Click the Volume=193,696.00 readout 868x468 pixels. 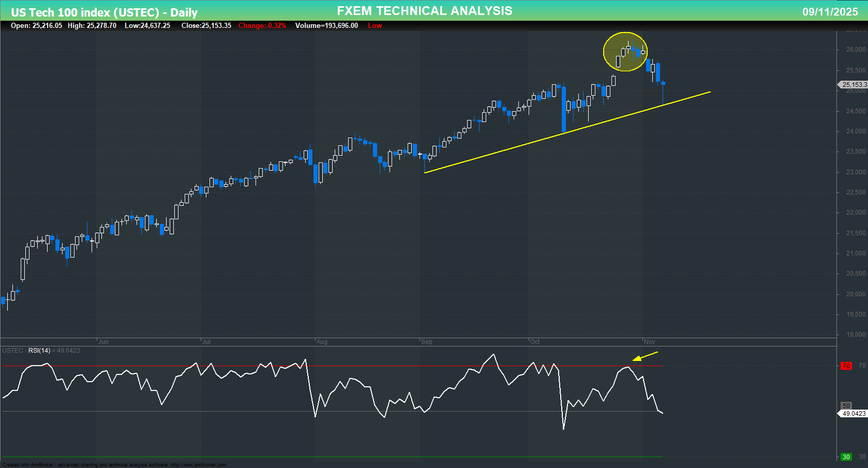click(x=326, y=25)
